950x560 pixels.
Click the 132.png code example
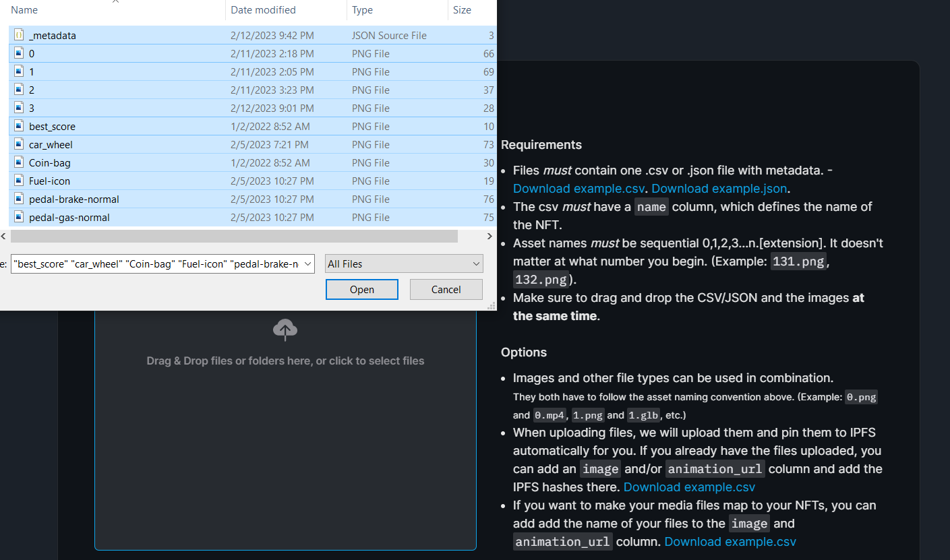tap(541, 280)
